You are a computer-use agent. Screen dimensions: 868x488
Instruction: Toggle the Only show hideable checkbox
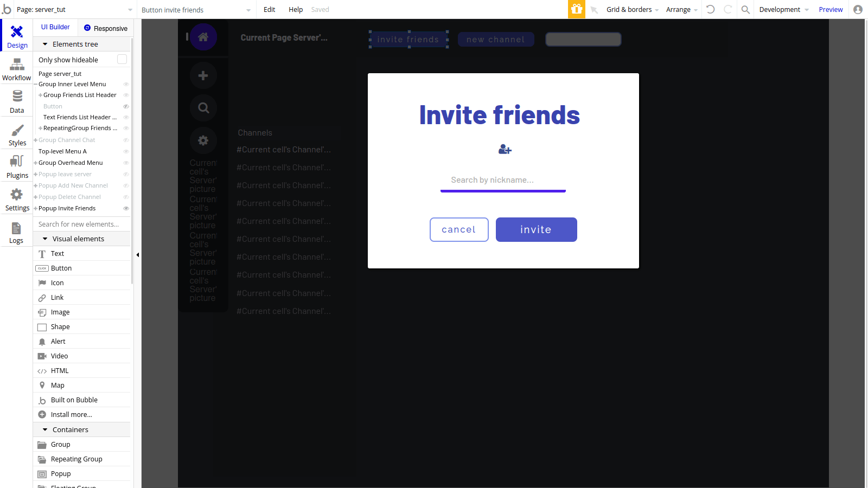(122, 59)
